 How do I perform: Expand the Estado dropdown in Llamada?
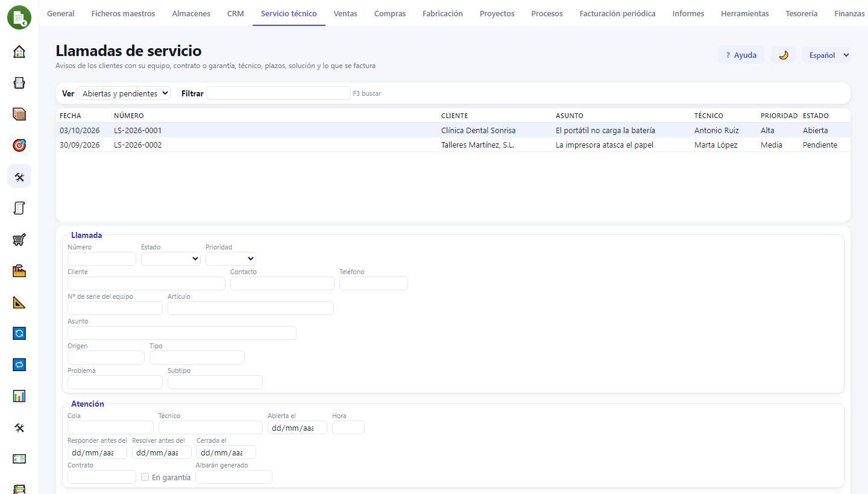coord(171,258)
